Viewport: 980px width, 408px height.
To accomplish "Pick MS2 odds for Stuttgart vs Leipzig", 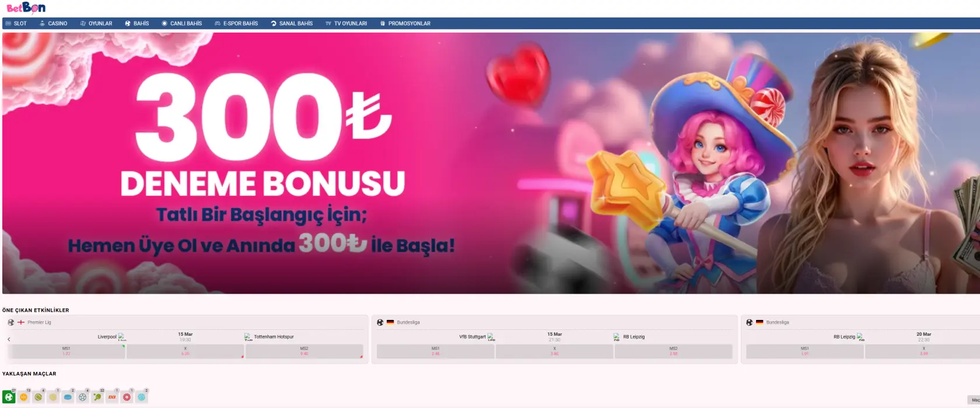I will tap(673, 351).
